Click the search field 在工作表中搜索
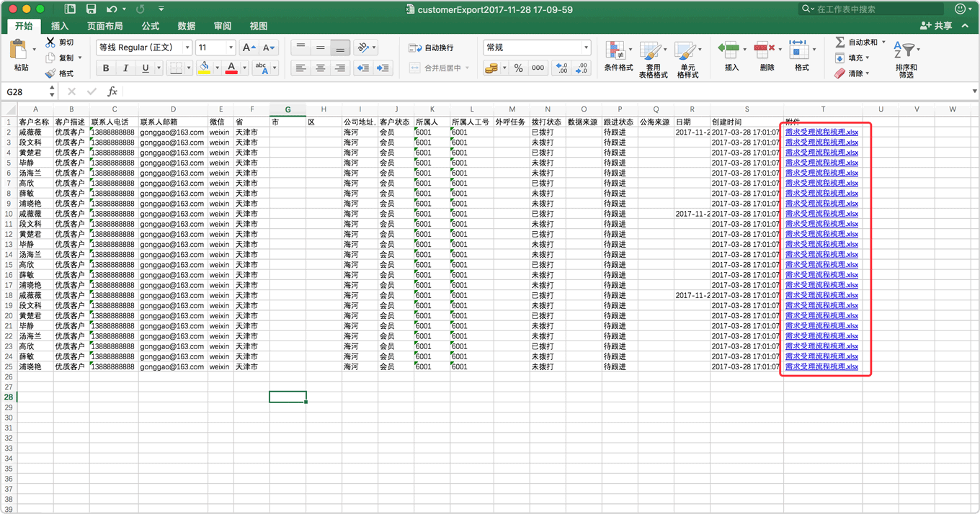The width and height of the screenshot is (980, 514). pos(873,9)
